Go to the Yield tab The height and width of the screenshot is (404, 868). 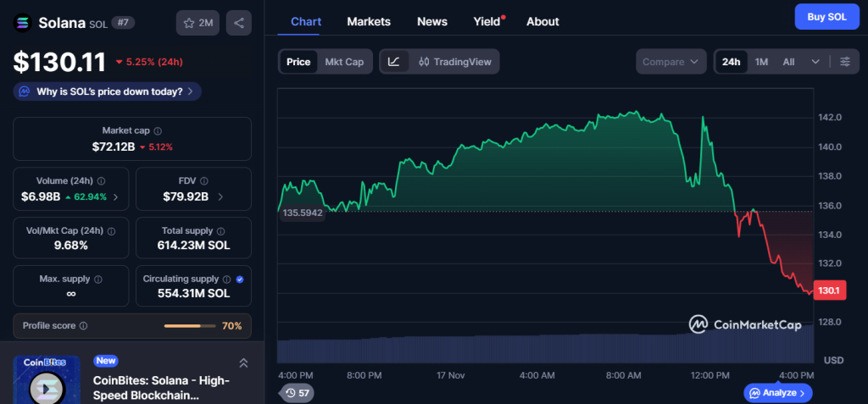(x=487, y=21)
